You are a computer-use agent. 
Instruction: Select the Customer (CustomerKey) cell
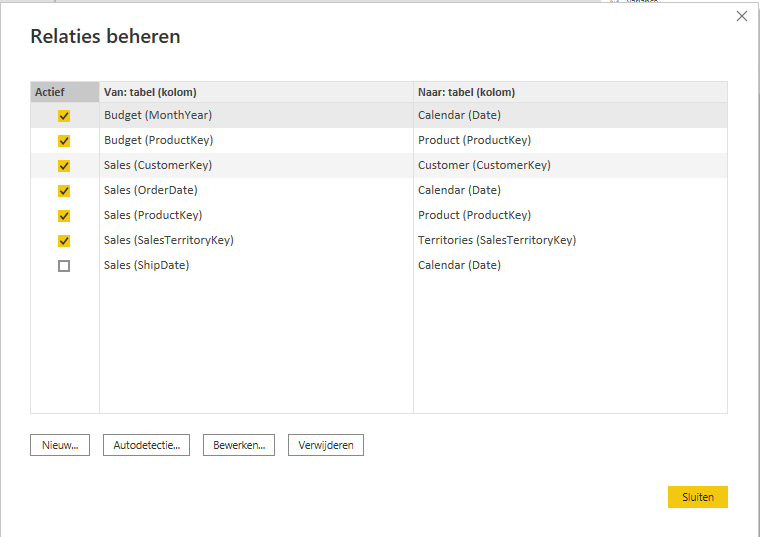[484, 165]
